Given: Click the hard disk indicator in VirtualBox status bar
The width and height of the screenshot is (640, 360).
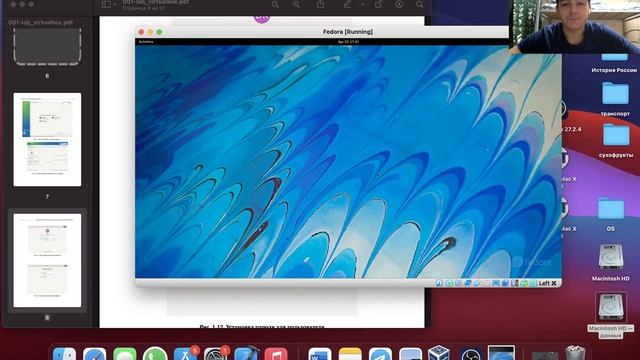Looking at the screenshot, I should (438, 283).
